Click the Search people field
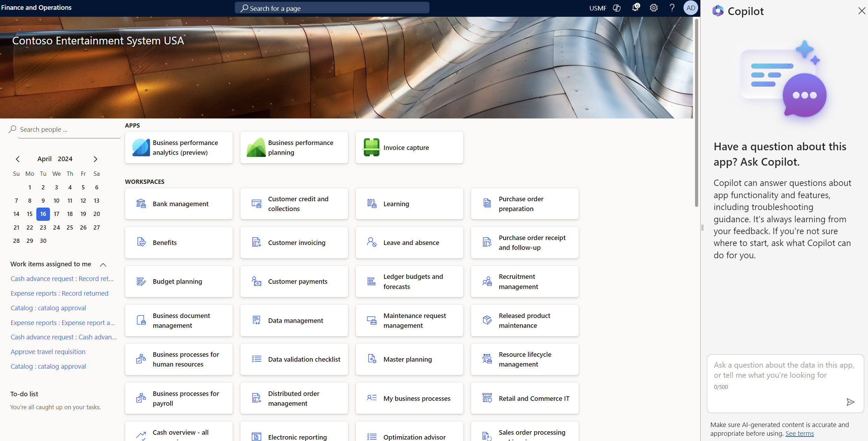Viewport: 868px width, 441px height. [x=69, y=129]
